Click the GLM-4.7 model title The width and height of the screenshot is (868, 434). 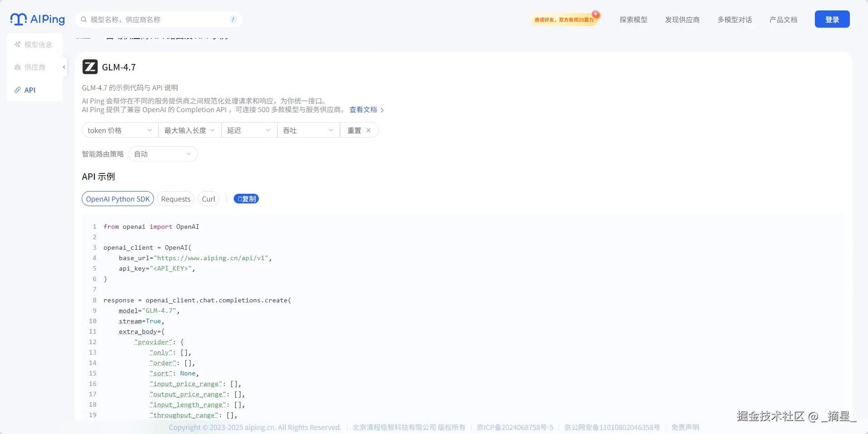[x=119, y=67]
